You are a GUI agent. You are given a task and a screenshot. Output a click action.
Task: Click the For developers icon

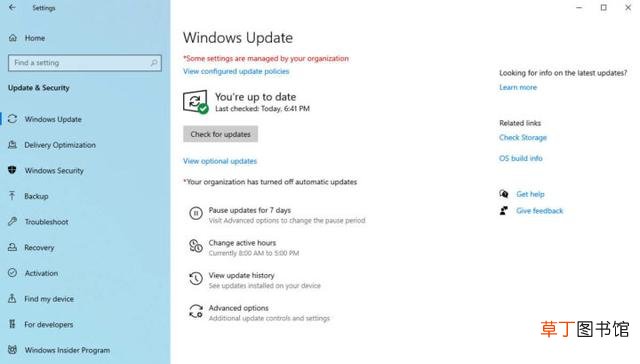coord(12,324)
